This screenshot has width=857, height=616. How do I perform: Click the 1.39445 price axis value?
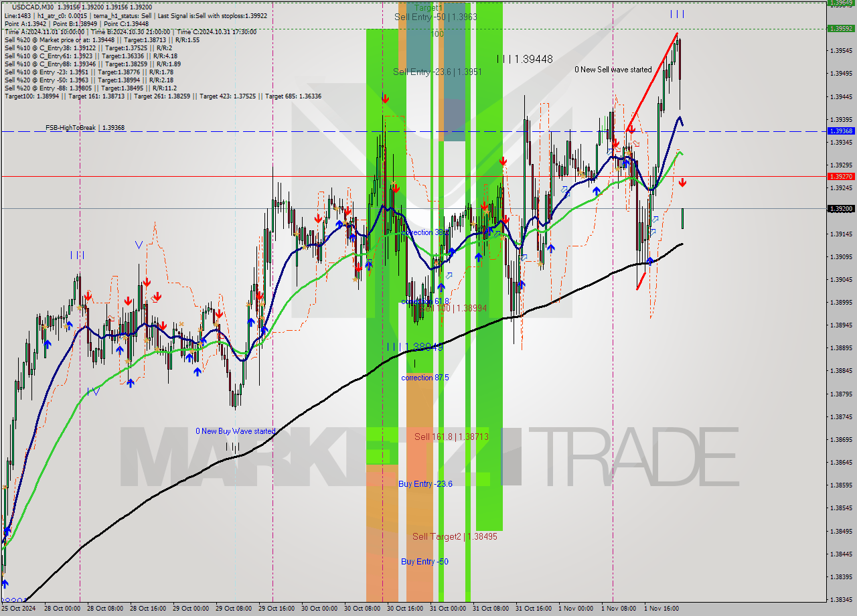pyautogui.click(x=841, y=96)
